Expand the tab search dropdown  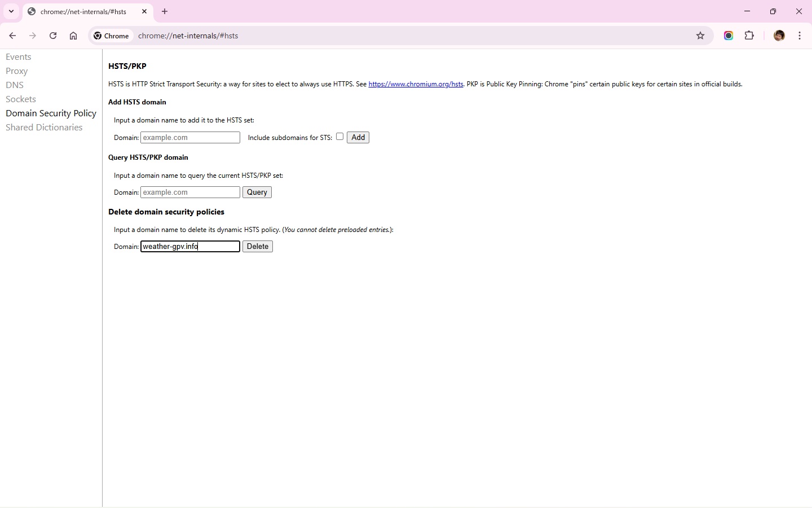point(11,11)
